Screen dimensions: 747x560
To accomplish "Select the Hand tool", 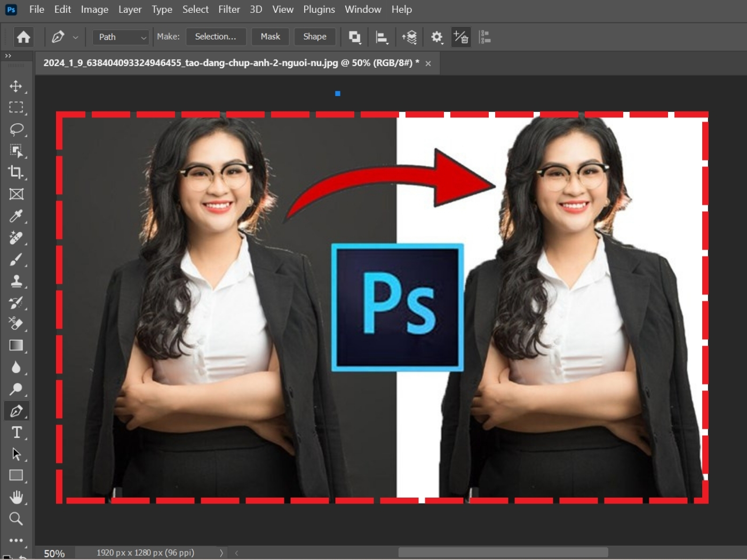I will point(16,497).
